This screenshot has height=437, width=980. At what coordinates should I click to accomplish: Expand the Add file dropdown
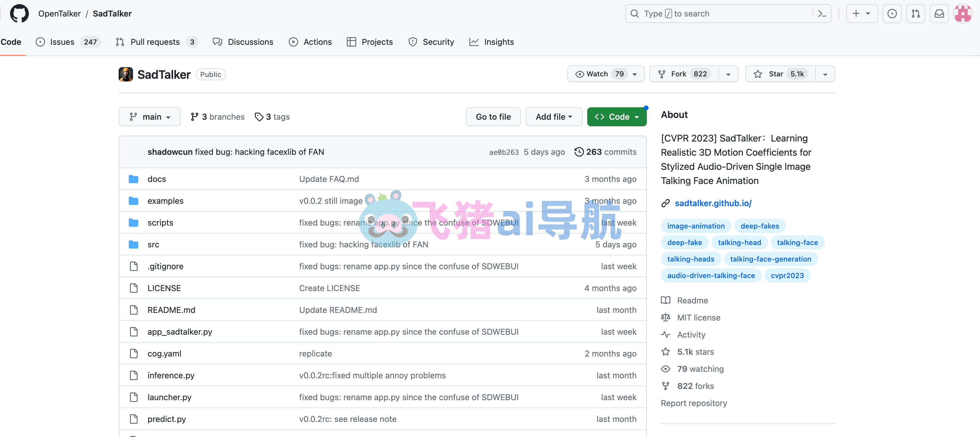554,117
